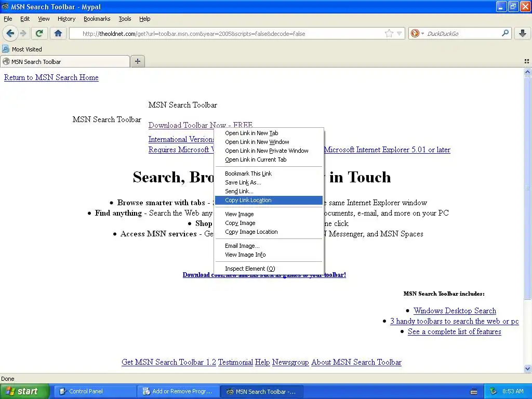Show all tabs grid icon
This screenshot has height=399, width=532.
pyautogui.click(x=527, y=61)
